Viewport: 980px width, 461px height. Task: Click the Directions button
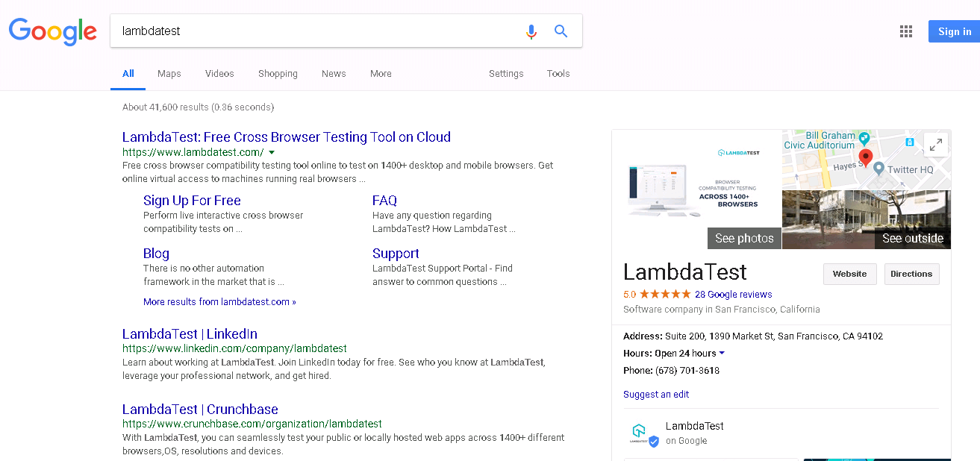coord(911,274)
